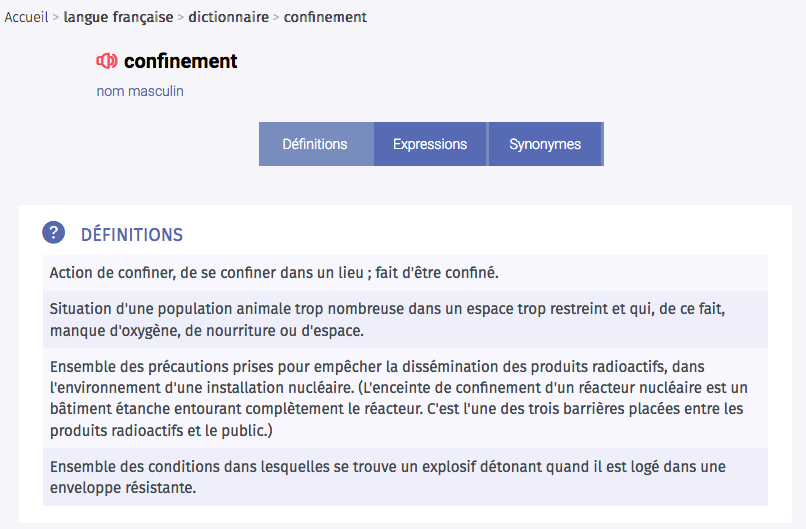Select the explosif détonant definition row
Screen dimensions: 806x529
405,477
